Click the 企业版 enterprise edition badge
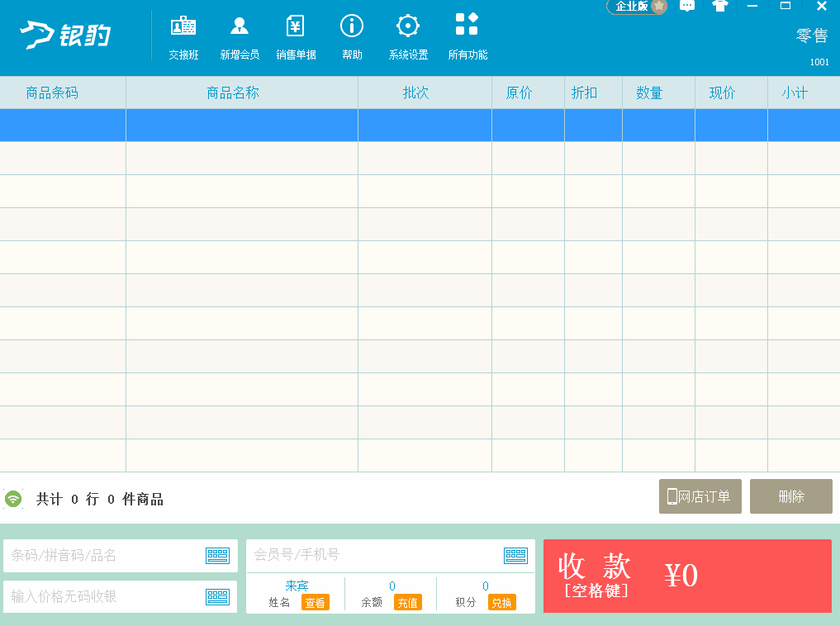The width and height of the screenshot is (840, 626). coord(637,7)
